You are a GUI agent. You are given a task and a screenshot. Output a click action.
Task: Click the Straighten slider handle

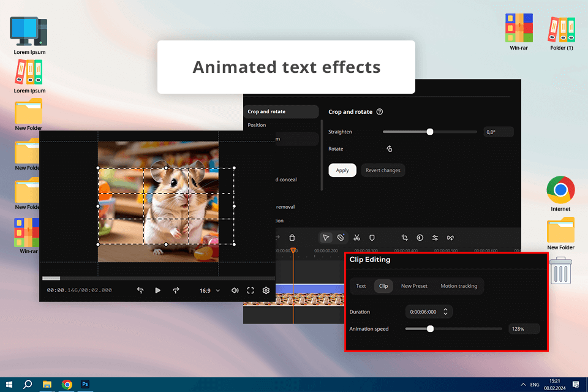430,132
